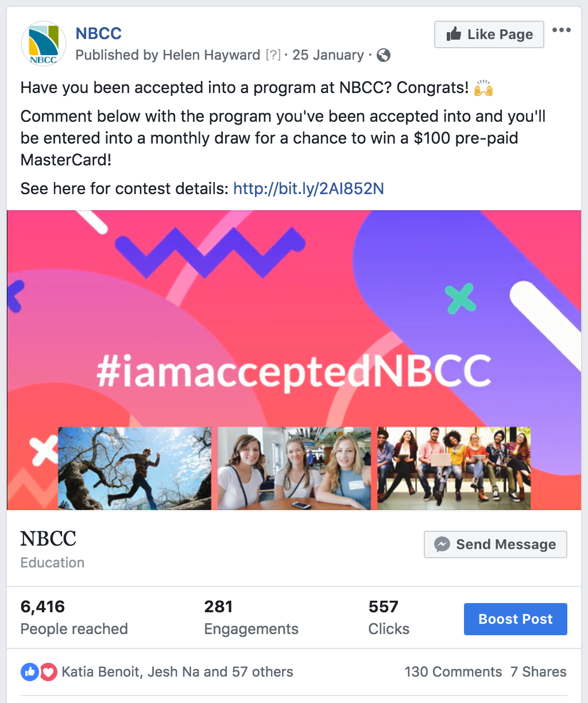This screenshot has width=588, height=703.
Task: Click the NBCC profile logo
Action: click(44, 44)
